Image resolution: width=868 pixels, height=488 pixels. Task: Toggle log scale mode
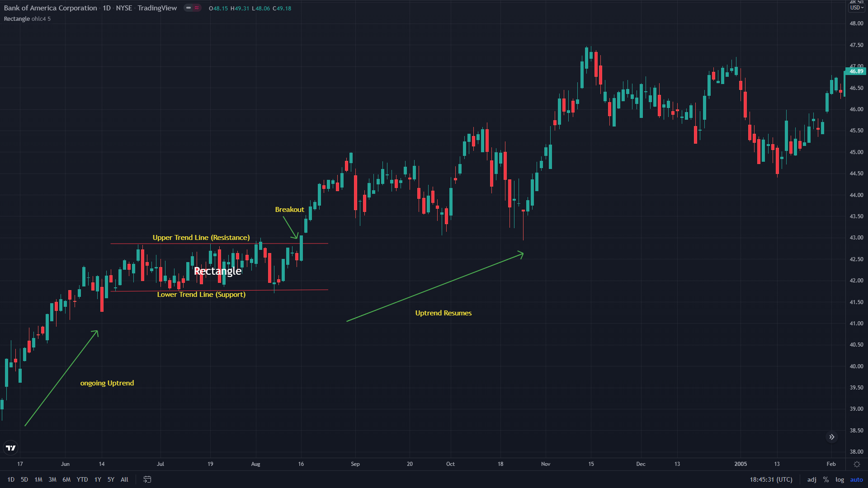click(x=840, y=479)
